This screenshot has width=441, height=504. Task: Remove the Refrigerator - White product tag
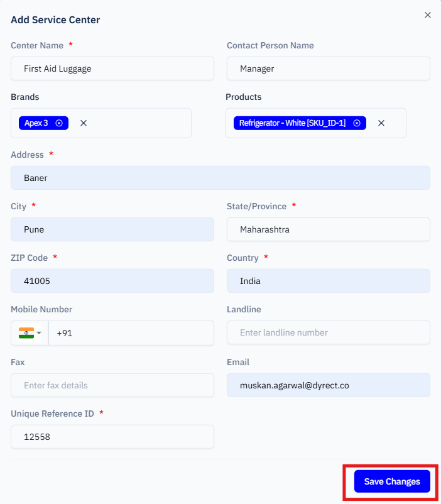click(x=357, y=123)
